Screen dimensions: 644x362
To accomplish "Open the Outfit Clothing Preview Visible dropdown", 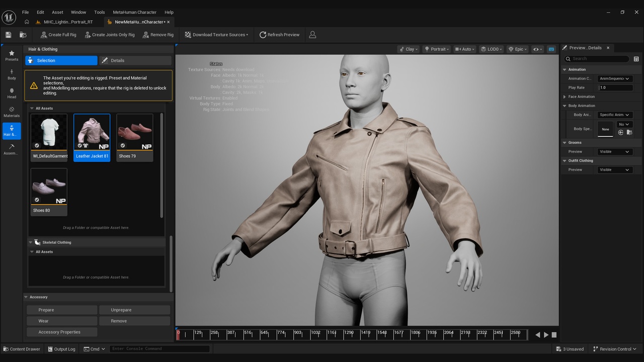I will tap(615, 169).
